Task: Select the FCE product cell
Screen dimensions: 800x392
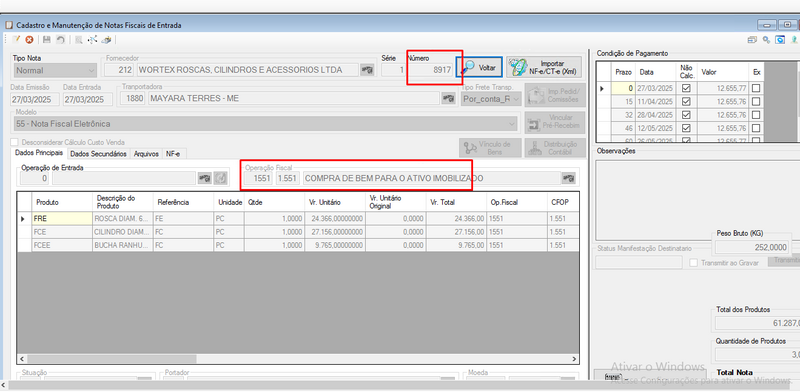Action: (62, 232)
